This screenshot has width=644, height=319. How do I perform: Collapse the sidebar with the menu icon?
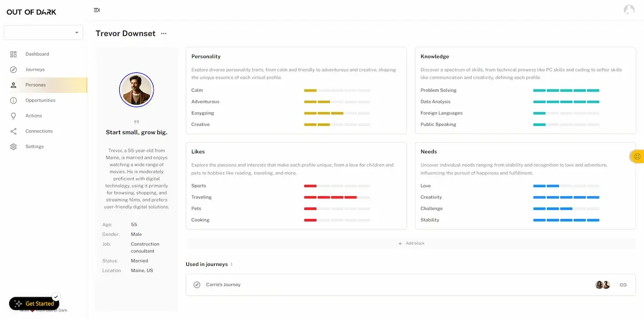(x=97, y=10)
